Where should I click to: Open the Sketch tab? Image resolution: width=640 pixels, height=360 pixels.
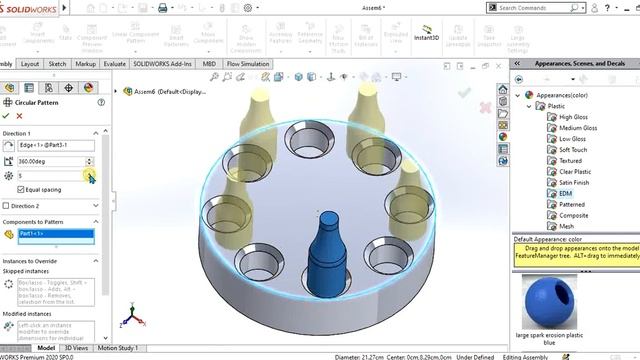click(x=57, y=64)
